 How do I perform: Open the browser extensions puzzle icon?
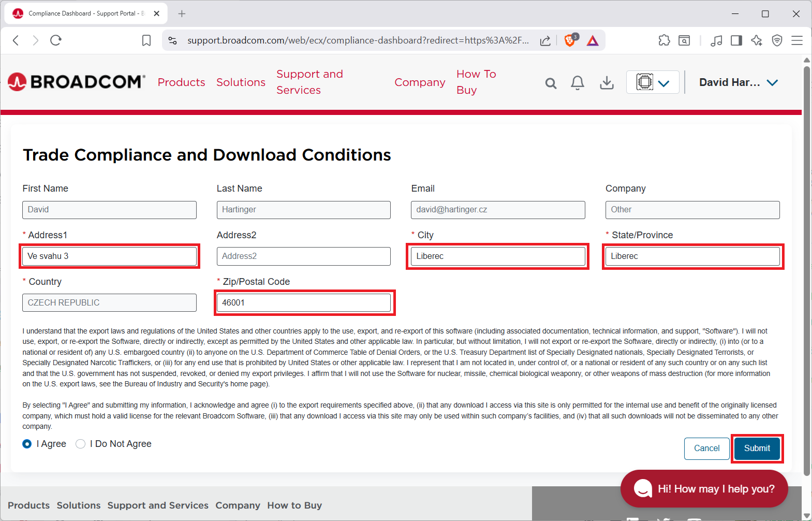tap(664, 40)
